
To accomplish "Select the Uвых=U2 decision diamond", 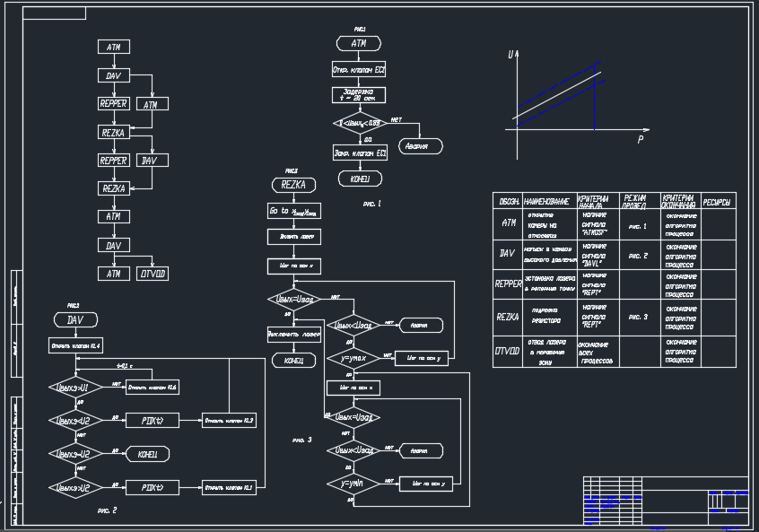I will [75, 454].
